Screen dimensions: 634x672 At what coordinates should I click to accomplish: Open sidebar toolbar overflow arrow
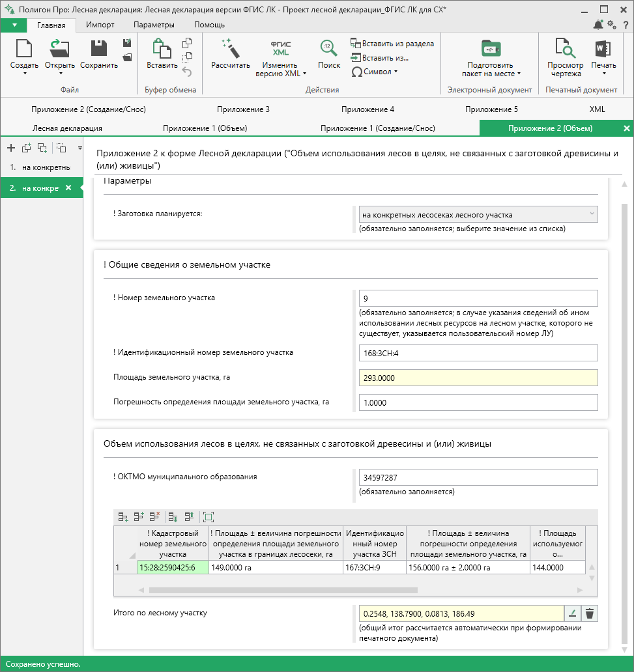pyautogui.click(x=79, y=148)
